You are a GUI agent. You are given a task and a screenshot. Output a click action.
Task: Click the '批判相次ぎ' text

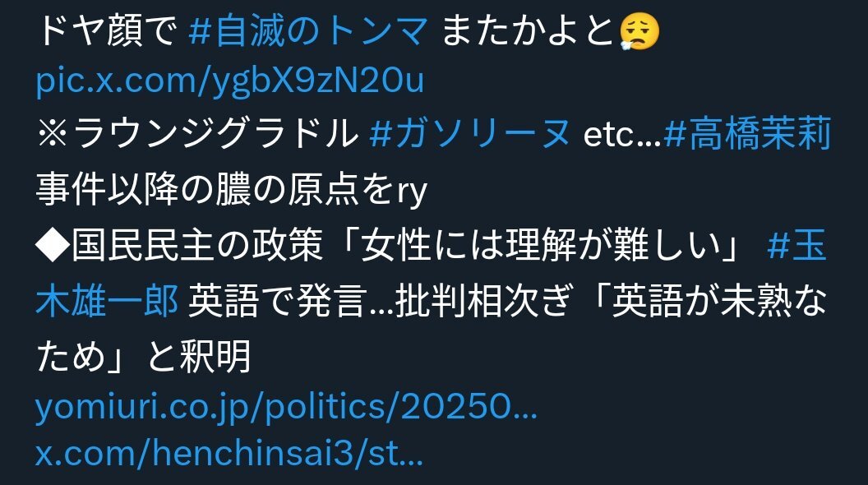point(482,301)
